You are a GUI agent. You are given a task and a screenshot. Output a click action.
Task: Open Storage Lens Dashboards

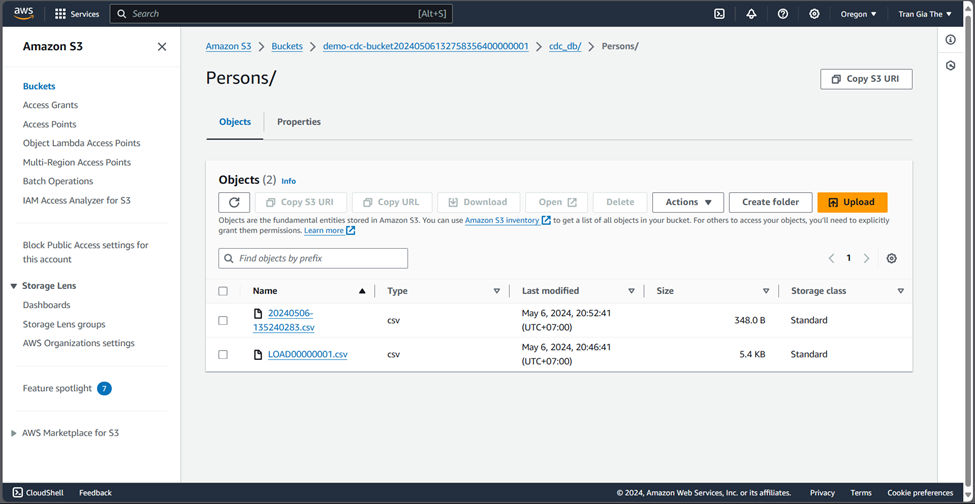[x=47, y=305]
